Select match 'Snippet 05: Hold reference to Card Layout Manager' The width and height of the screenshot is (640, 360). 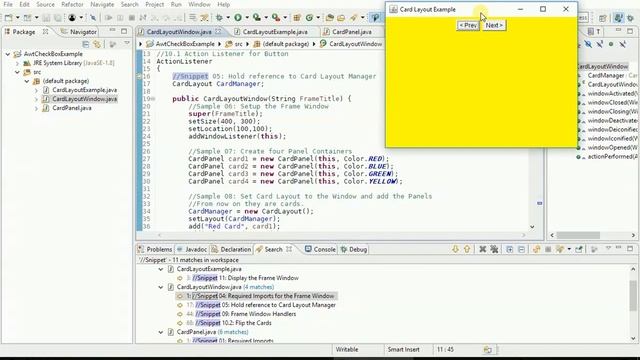[265, 305]
